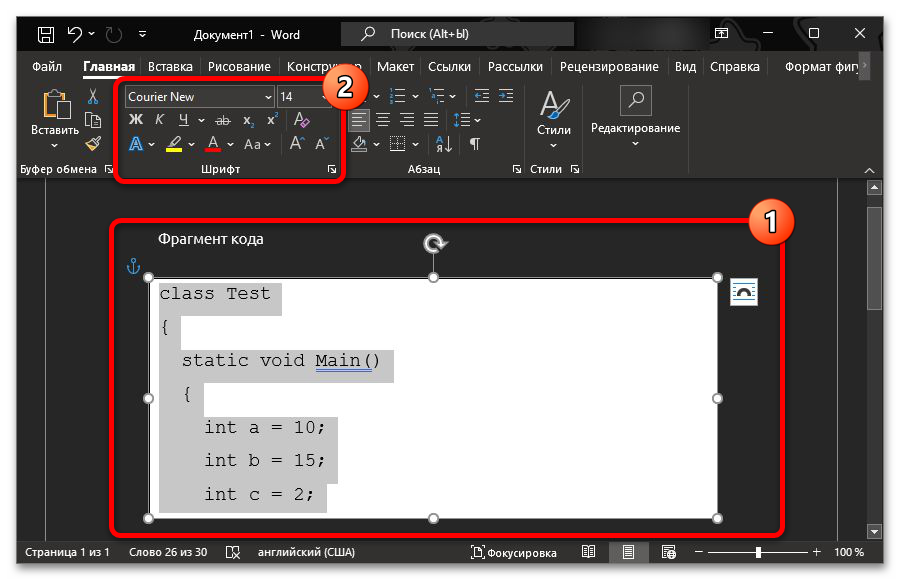Justify paragraph text
Screen dimensions: 900x580
pos(431,120)
